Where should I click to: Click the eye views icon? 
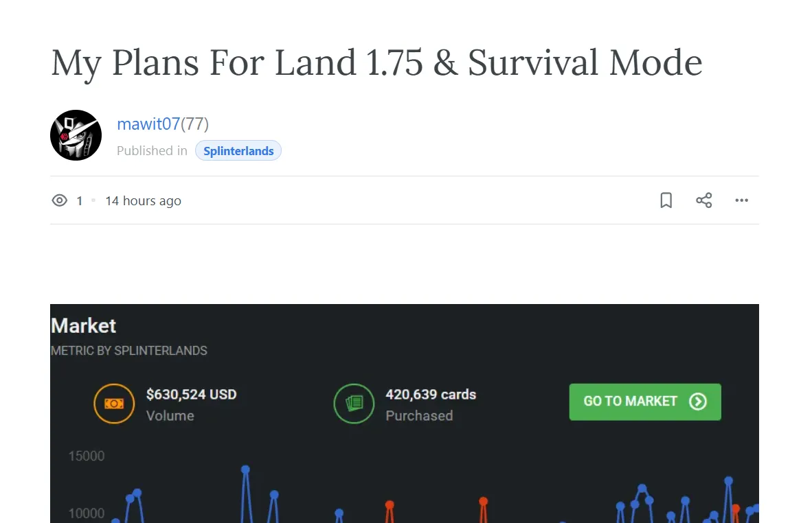point(60,200)
